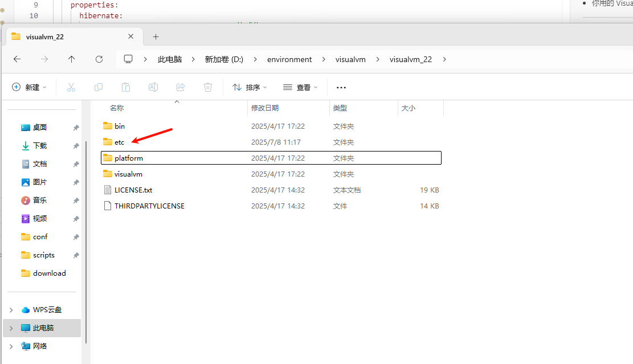The width and height of the screenshot is (633, 364).
Task: Click the Delete trash icon
Action: (x=208, y=87)
